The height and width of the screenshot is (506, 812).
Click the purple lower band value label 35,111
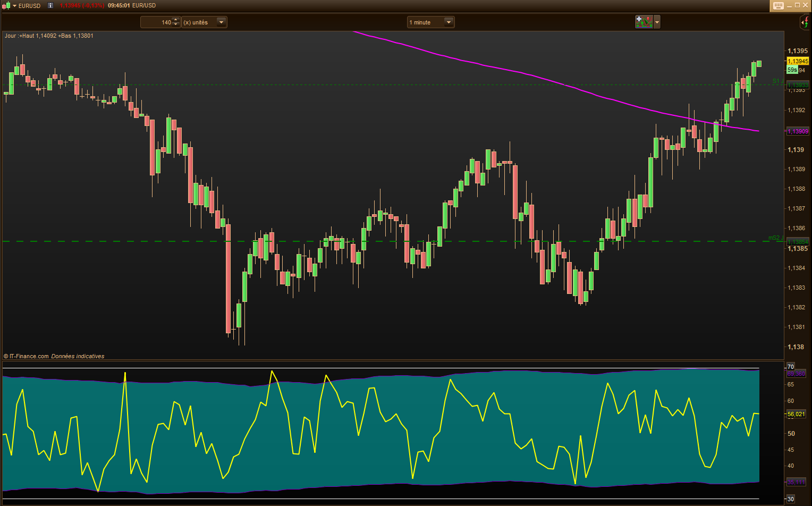(x=796, y=482)
